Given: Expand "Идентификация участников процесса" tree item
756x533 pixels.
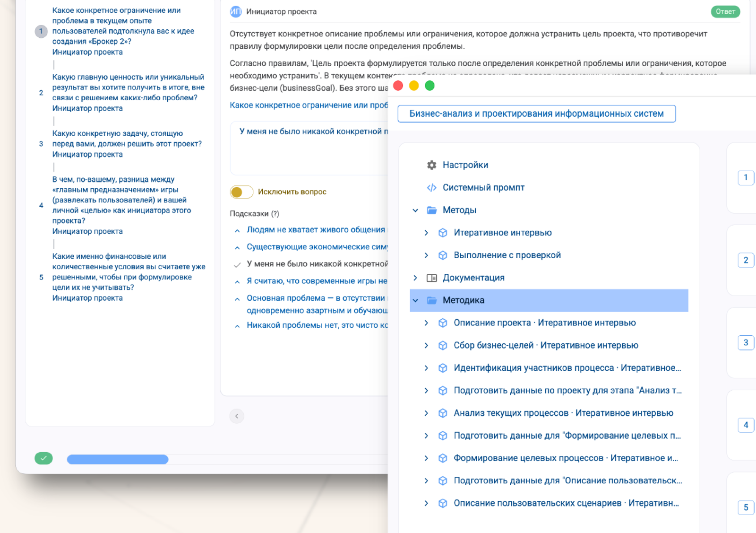Looking at the screenshot, I should (426, 368).
